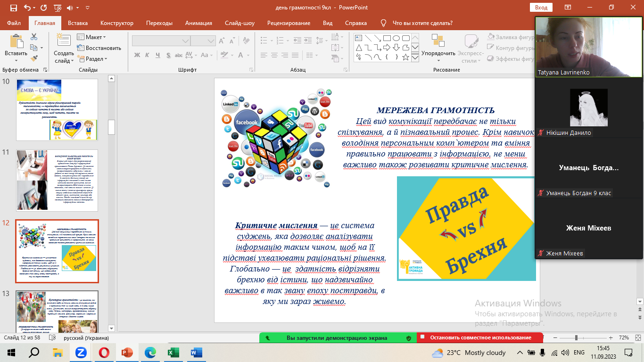The width and height of the screenshot is (644, 362).
Task: Switch to the Переходы tab
Action: click(159, 23)
